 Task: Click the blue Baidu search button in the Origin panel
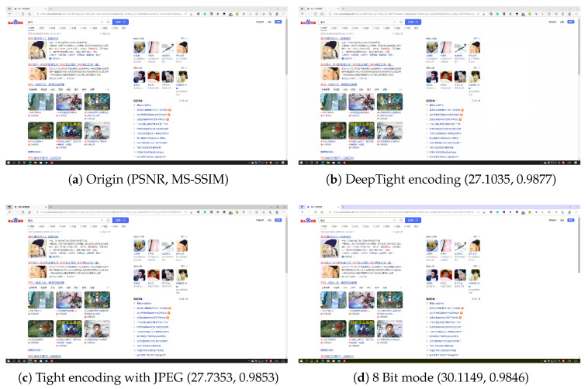120,22
